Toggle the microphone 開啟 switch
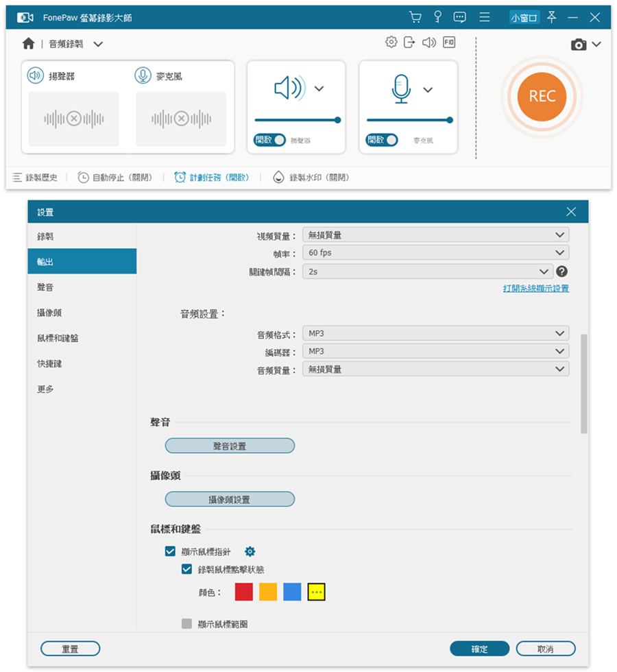Image resolution: width=617 pixels, height=672 pixels. tap(382, 140)
